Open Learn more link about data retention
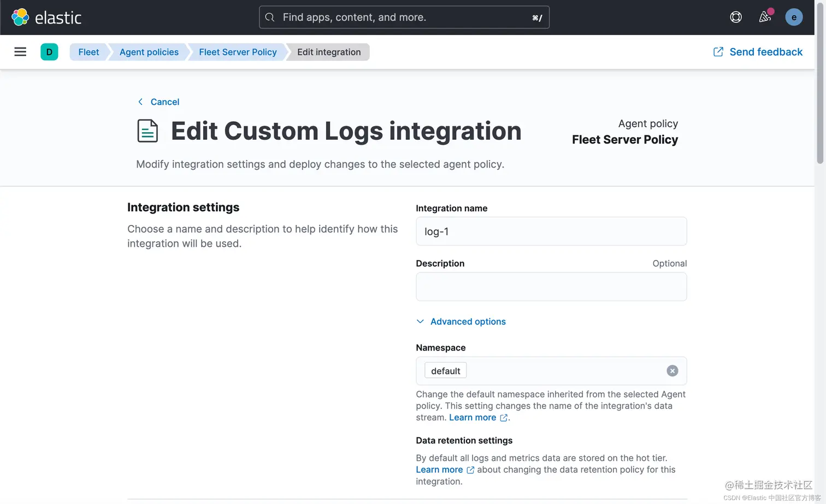826x504 pixels. [x=439, y=470]
